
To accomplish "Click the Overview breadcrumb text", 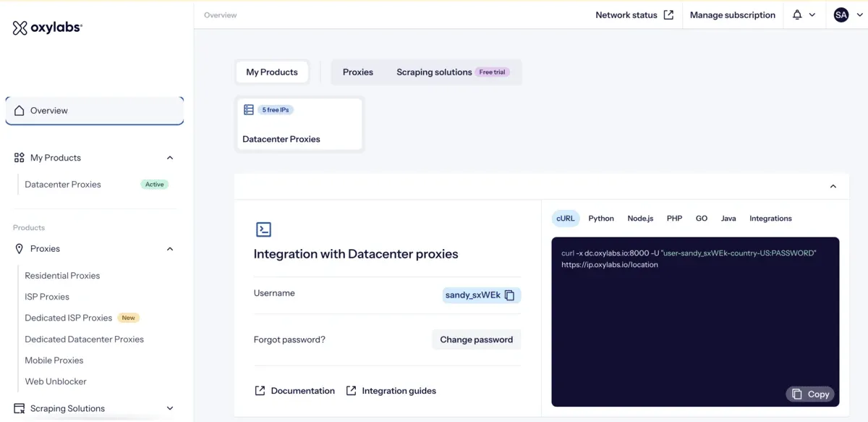I will (221, 15).
